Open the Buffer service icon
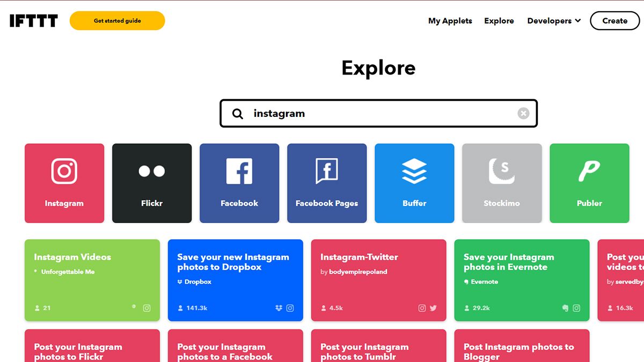 click(x=414, y=171)
